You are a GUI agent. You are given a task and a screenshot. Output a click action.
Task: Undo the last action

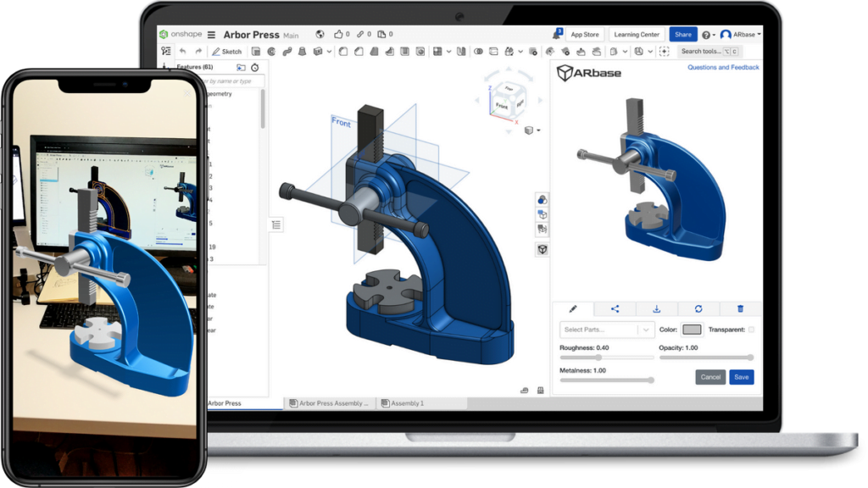point(183,52)
